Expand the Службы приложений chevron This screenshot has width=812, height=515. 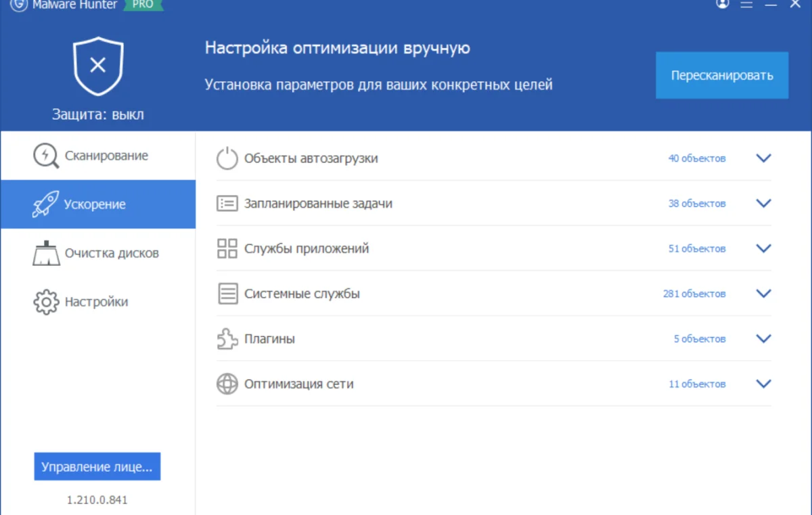(x=763, y=248)
